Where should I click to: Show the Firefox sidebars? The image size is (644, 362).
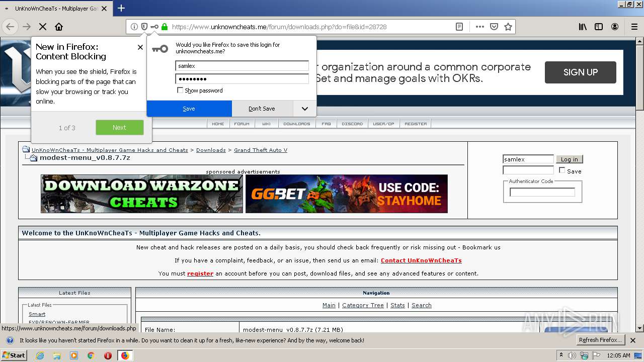click(x=599, y=27)
